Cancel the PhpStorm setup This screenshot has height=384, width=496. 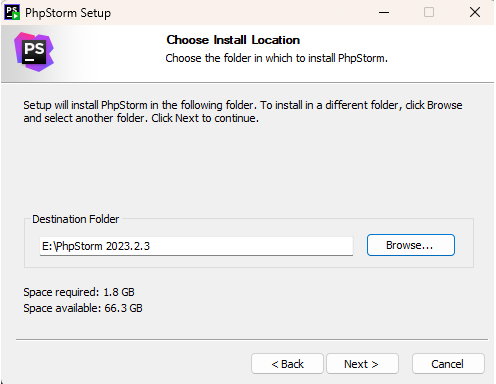[448, 364]
